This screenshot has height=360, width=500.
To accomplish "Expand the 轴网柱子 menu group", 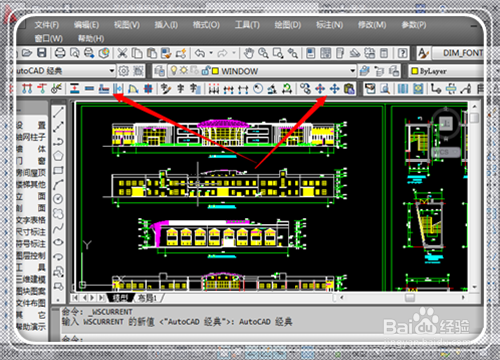I will pyautogui.click(x=31, y=137).
